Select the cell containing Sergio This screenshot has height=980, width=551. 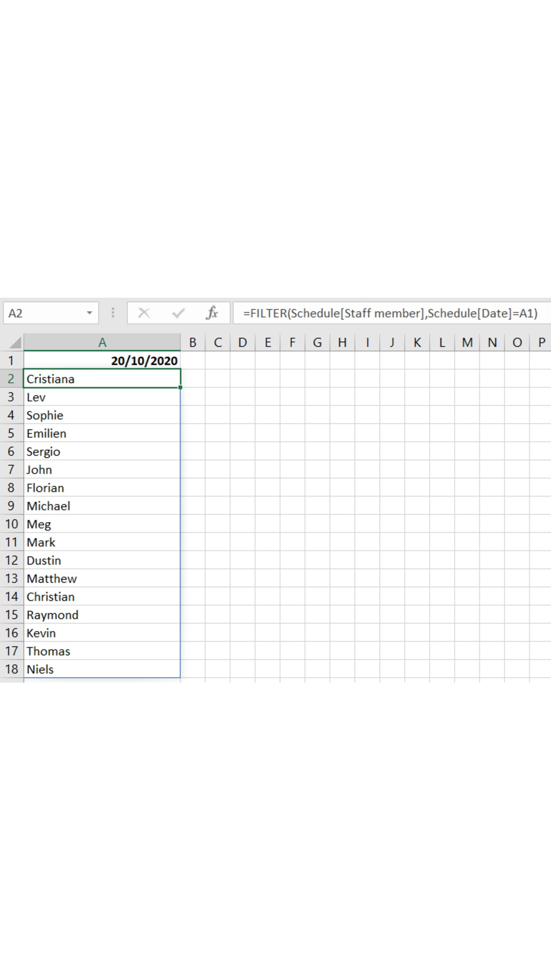coord(102,451)
